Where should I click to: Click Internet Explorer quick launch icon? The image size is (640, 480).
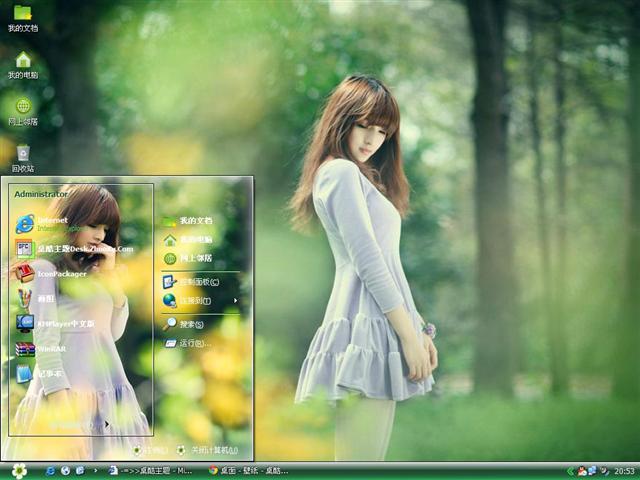50,471
